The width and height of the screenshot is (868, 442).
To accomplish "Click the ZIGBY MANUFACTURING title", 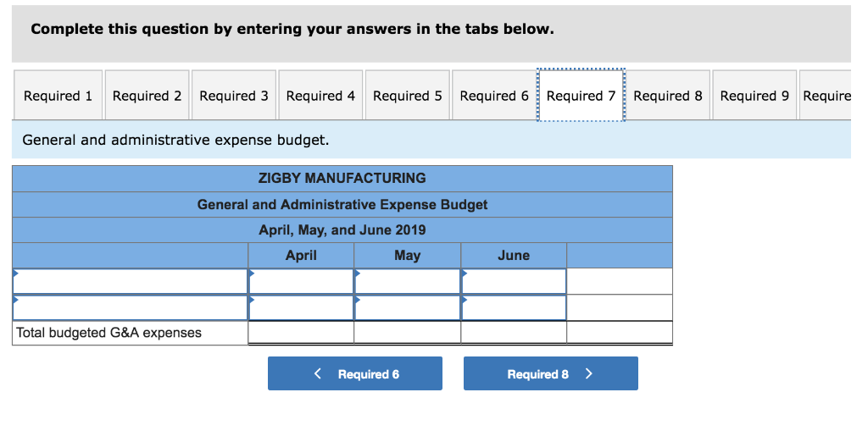I will click(x=342, y=178).
